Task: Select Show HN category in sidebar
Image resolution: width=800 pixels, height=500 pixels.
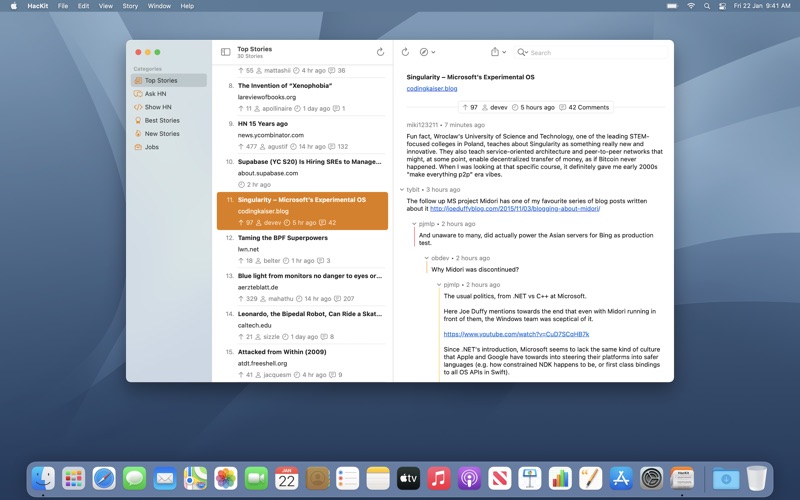Action: pyautogui.click(x=157, y=107)
